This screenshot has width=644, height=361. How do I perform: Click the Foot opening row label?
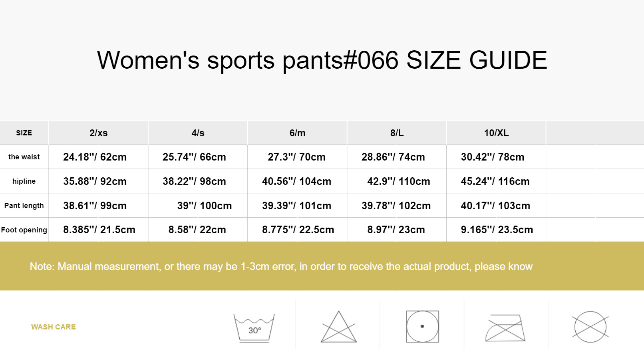tap(24, 230)
